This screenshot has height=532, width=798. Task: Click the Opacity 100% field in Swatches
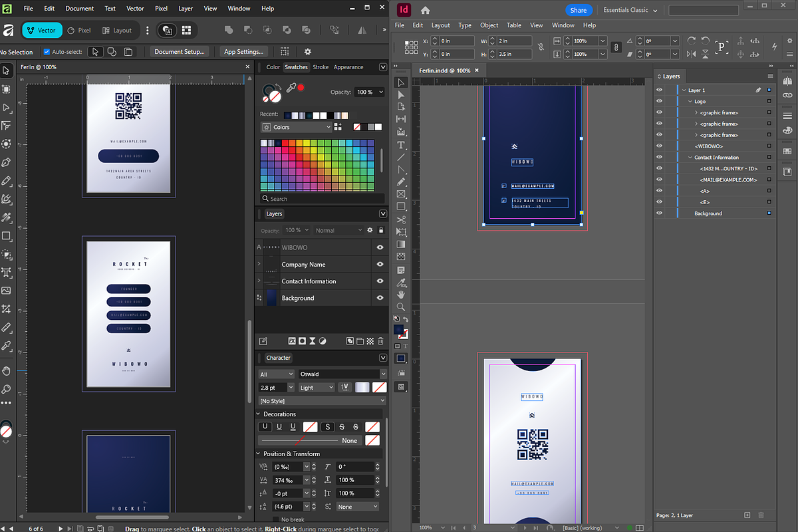[x=368, y=92]
